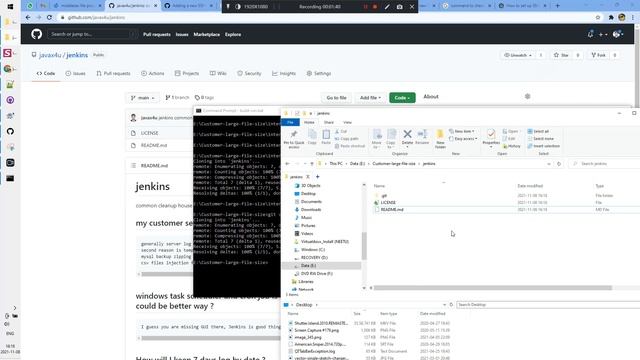Click the GitHub logo in the header

(x=36, y=34)
